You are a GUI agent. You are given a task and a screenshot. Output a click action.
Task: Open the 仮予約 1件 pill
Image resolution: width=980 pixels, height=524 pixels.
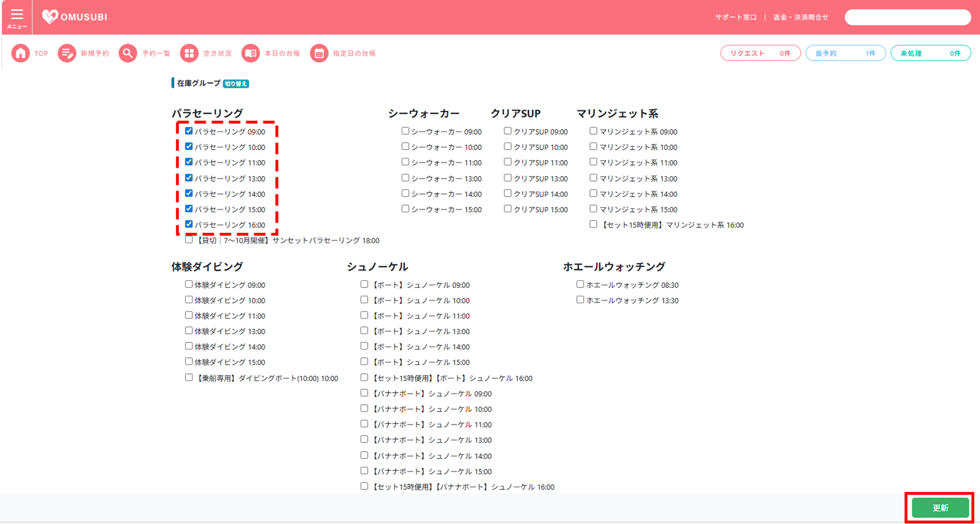click(845, 53)
